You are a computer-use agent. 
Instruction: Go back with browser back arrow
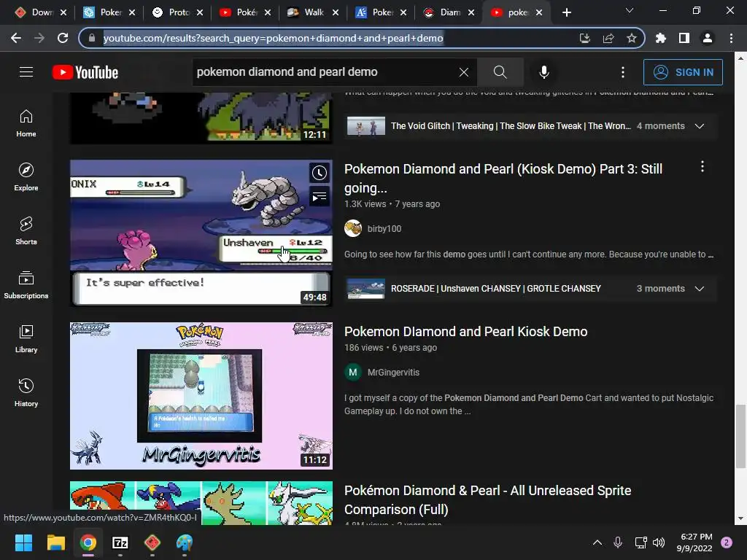[16, 38]
